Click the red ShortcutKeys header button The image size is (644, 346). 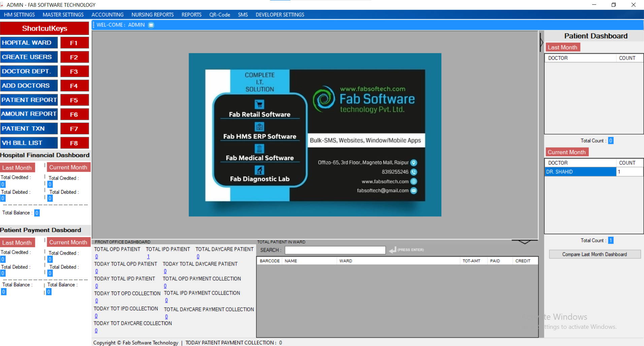coord(44,28)
